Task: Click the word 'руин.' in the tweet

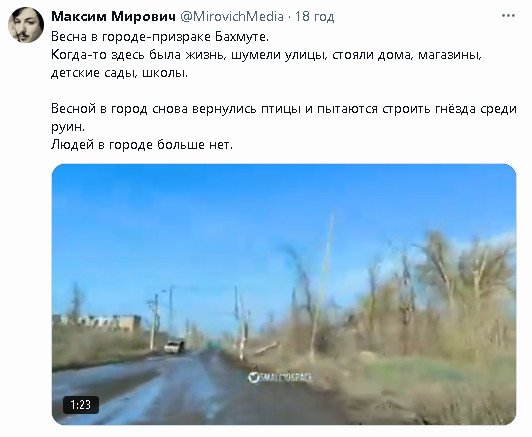Action: point(68,127)
